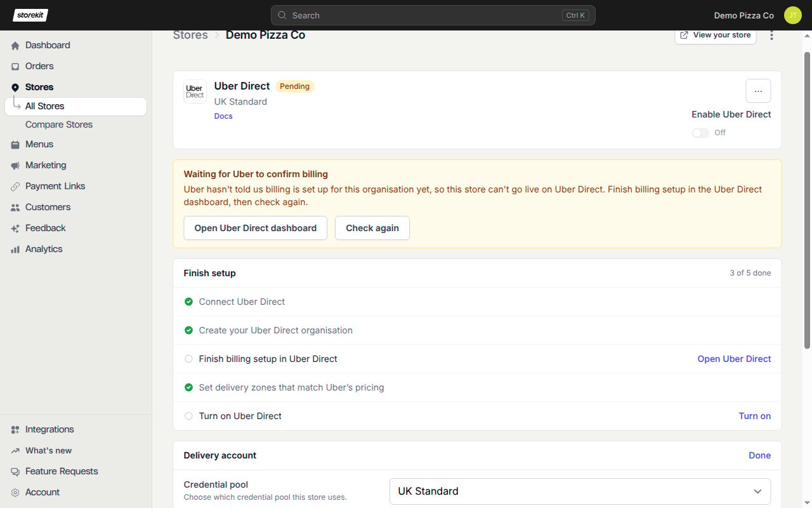Click the Turn on link
Viewport: 812px width, 508px height.
[755, 416]
